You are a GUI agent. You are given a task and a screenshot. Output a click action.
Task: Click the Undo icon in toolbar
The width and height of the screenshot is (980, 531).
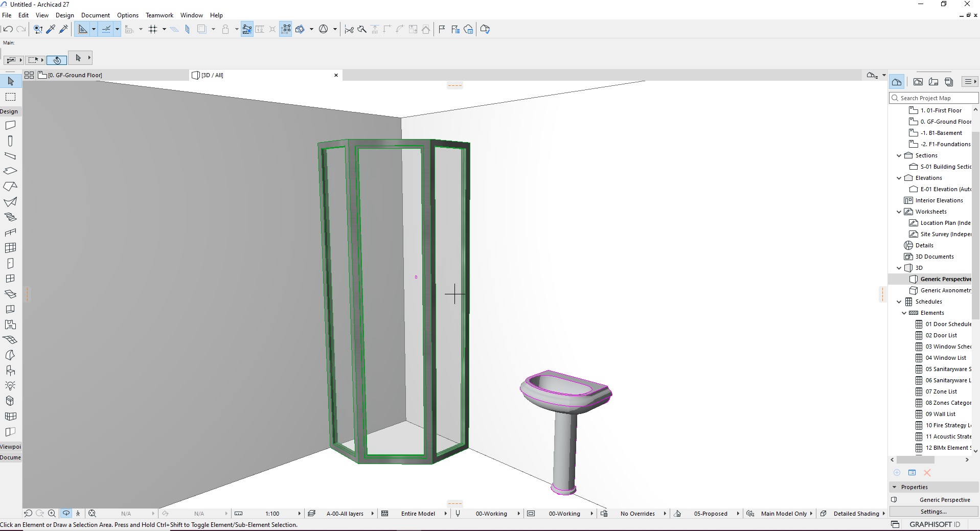8,29
